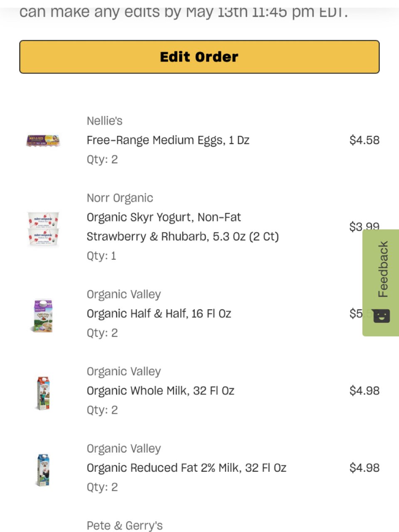Tap the Reduced Fat 2% Milk carton image
The height and width of the screenshot is (532, 399).
point(43,470)
